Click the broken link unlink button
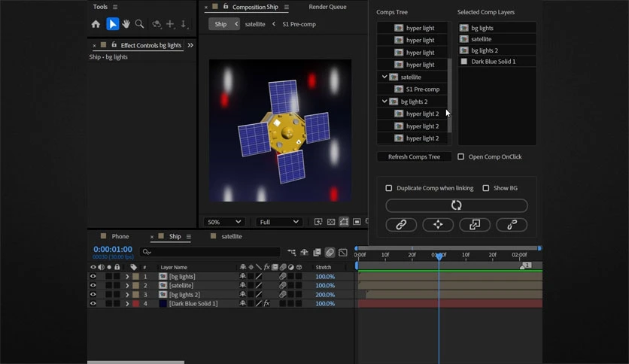Image resolution: width=629 pixels, height=364 pixels. click(x=512, y=225)
